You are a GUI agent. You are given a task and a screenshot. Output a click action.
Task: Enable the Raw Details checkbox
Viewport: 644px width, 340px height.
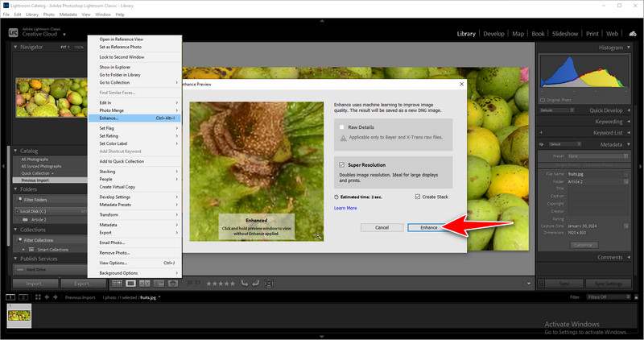341,127
